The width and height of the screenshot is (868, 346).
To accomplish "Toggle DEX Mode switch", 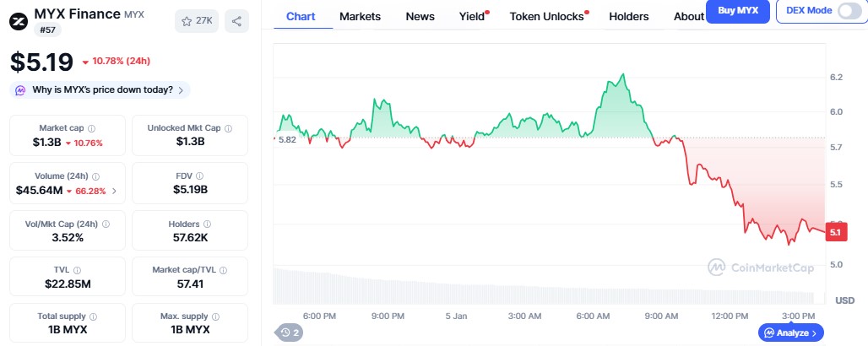I will (x=849, y=11).
